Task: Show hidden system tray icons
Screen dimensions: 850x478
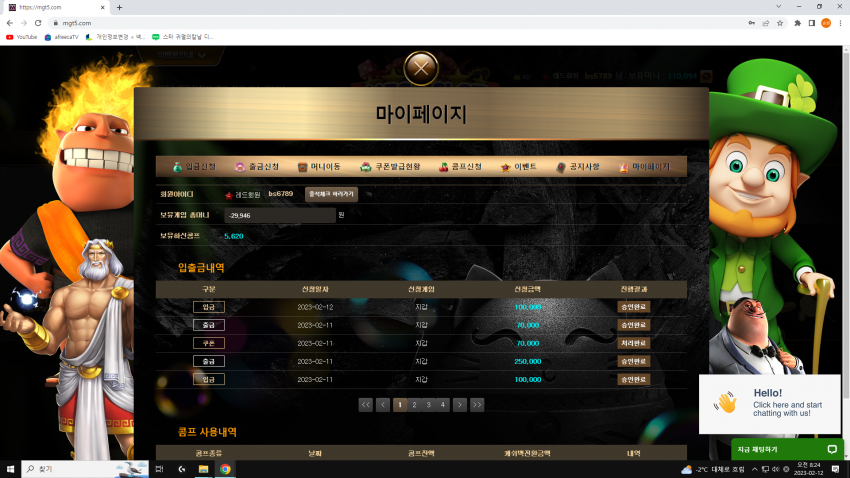Action: click(x=755, y=469)
